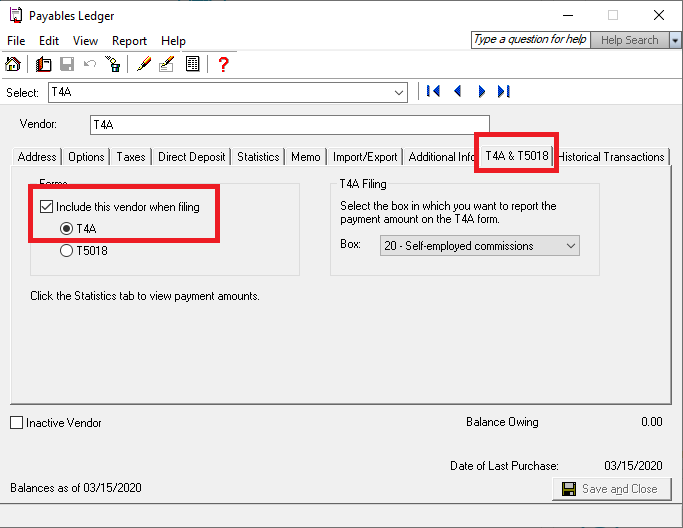Select the T5018 radio button
Image resolution: width=683 pixels, height=528 pixels.
coord(66,250)
